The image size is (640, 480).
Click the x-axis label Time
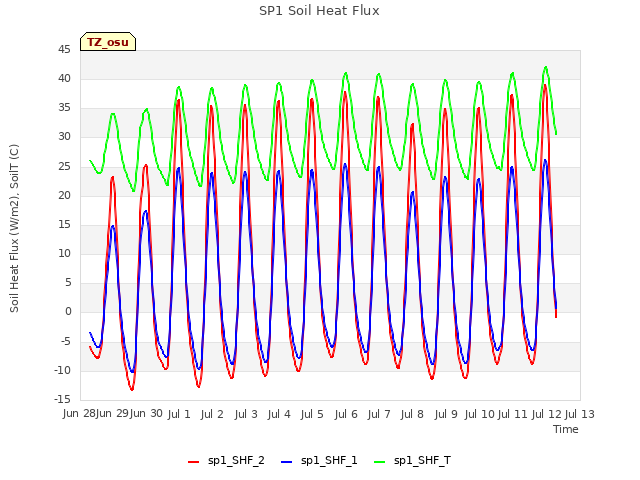click(x=566, y=429)
